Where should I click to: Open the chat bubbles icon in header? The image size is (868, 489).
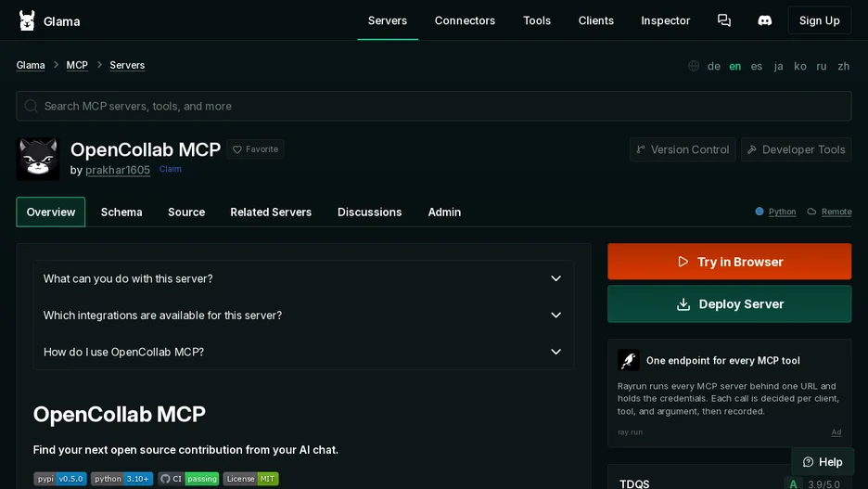[x=724, y=20]
